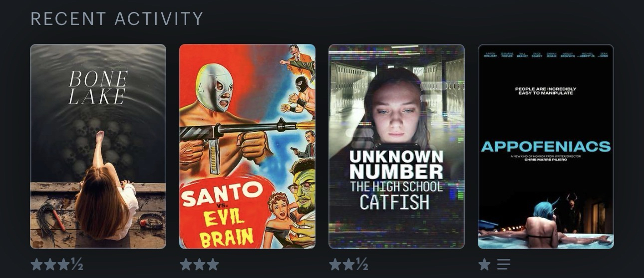This screenshot has height=278, width=644.
Task: Click the first star under Bone Lake
Action: coord(37,264)
